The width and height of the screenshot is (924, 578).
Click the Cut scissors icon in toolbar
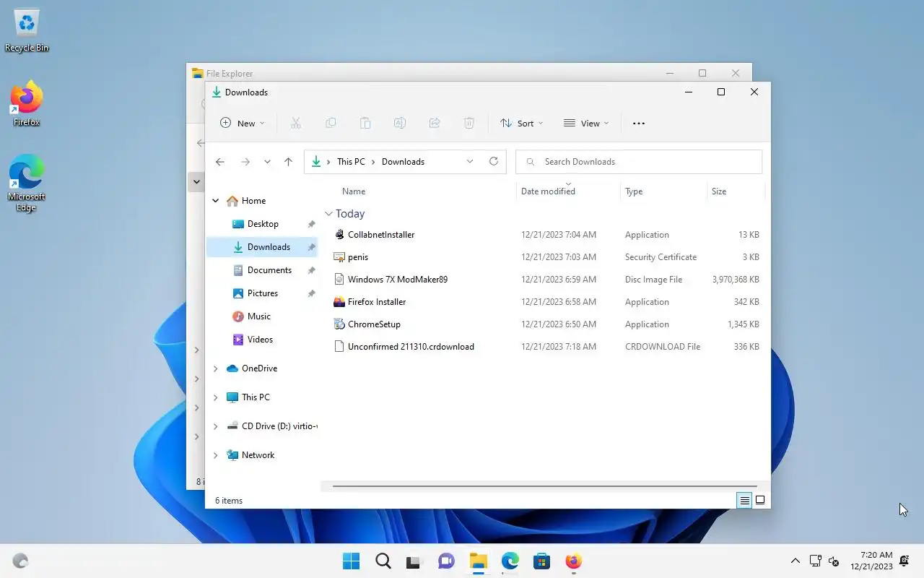[x=295, y=124]
